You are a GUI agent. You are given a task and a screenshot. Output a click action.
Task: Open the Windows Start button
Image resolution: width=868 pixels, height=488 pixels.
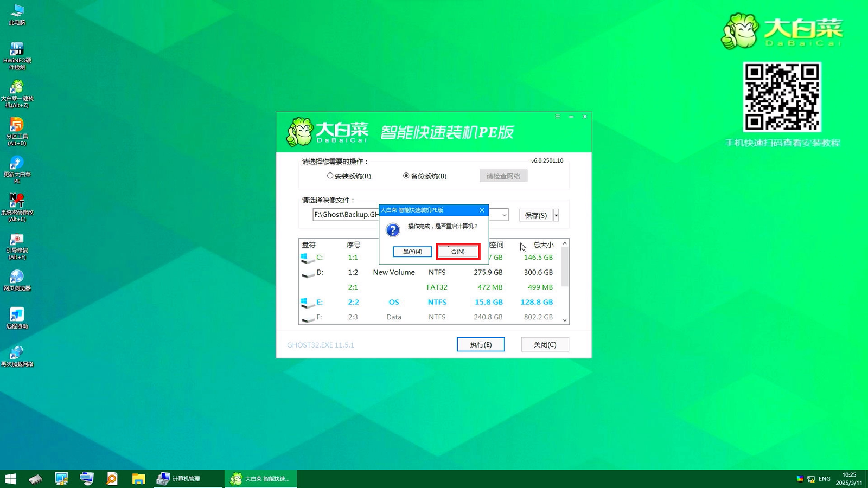[11, 479]
